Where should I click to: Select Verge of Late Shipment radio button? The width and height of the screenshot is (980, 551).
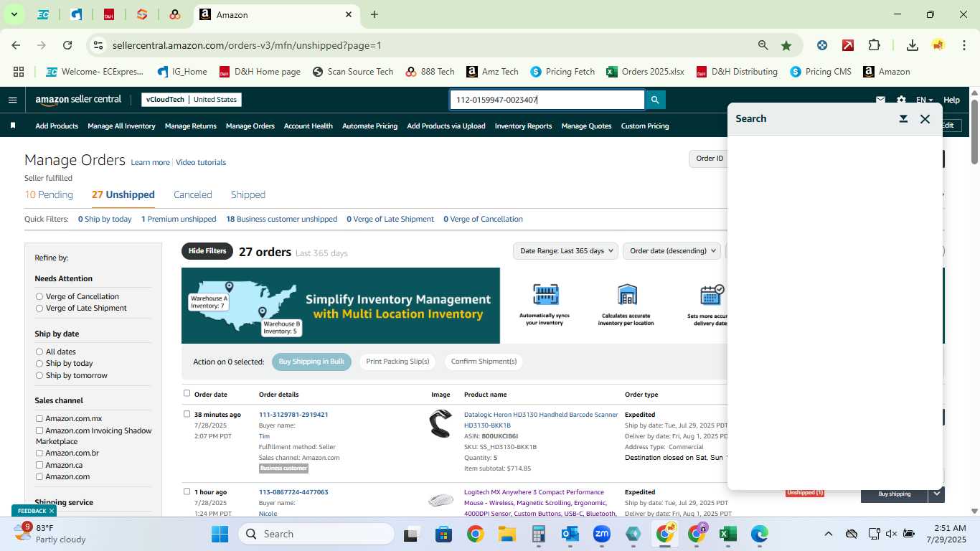click(39, 308)
